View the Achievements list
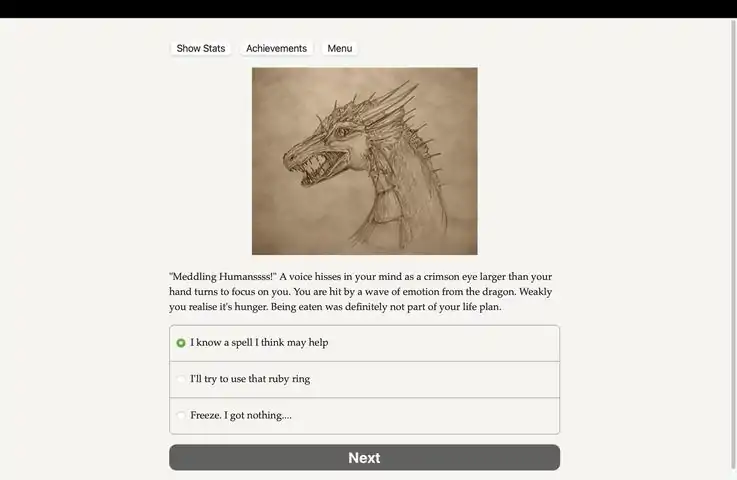The height and width of the screenshot is (480, 737). coord(276,48)
